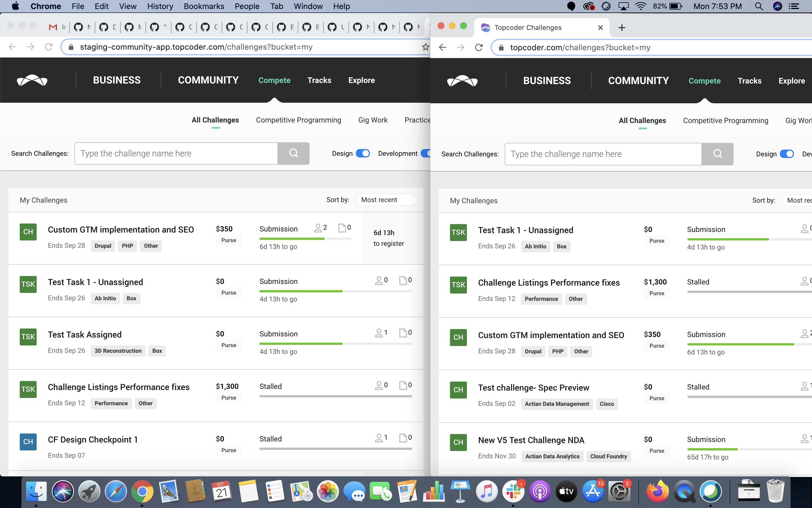Viewport: 812px width, 508px height.
Task: Open Safari from the dock
Action: coord(116,491)
